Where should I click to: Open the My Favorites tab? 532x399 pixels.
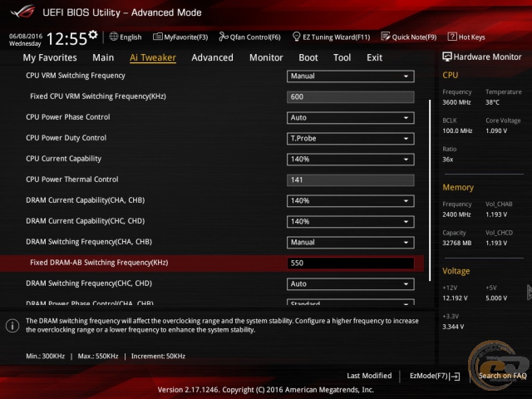[50, 57]
